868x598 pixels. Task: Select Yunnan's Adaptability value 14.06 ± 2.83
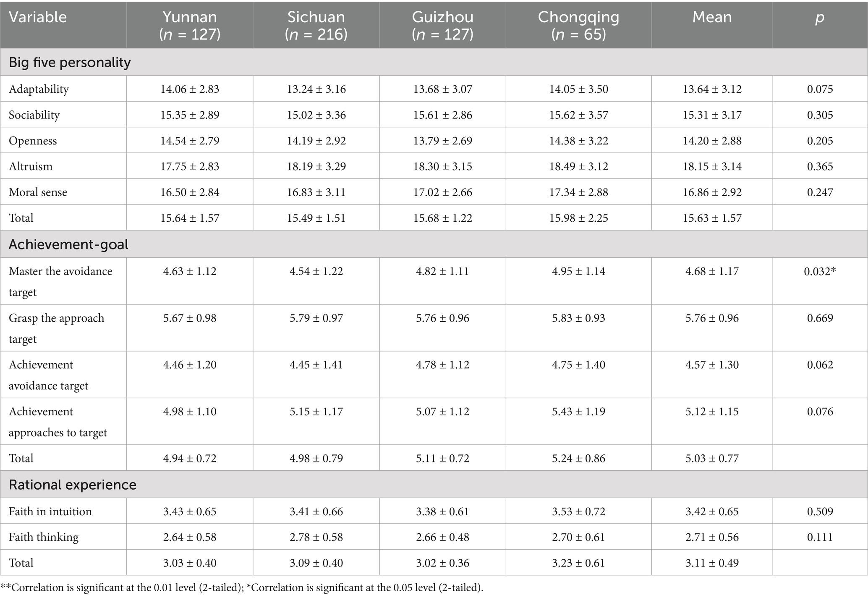click(190, 89)
